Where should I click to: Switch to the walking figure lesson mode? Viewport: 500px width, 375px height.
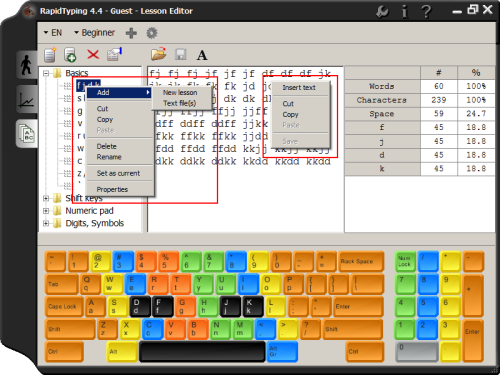tap(26, 65)
